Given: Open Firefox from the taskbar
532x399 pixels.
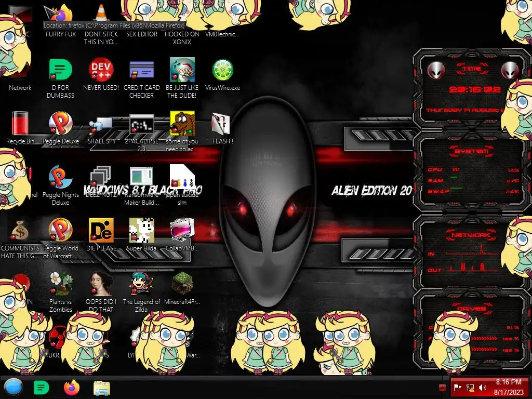Looking at the screenshot, I should [72, 388].
